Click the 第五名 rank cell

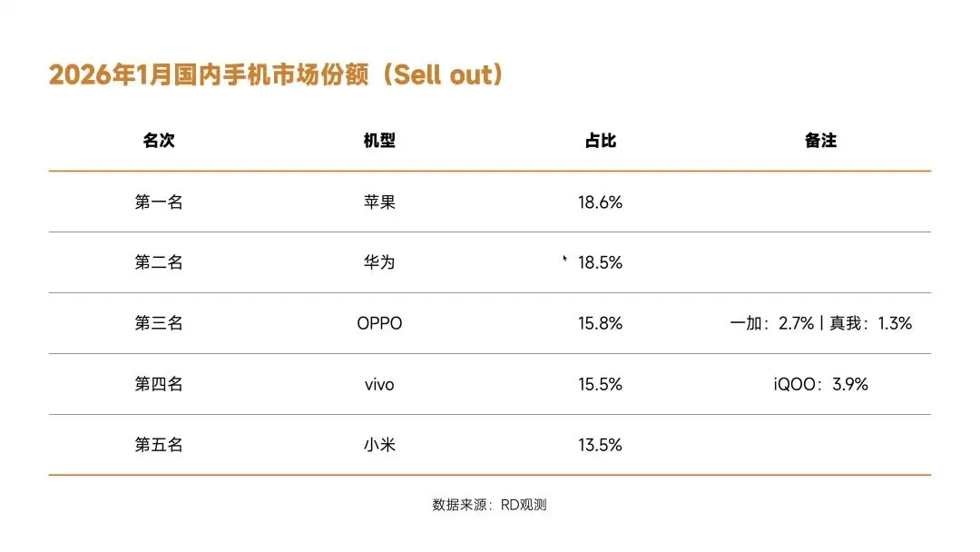click(x=159, y=445)
